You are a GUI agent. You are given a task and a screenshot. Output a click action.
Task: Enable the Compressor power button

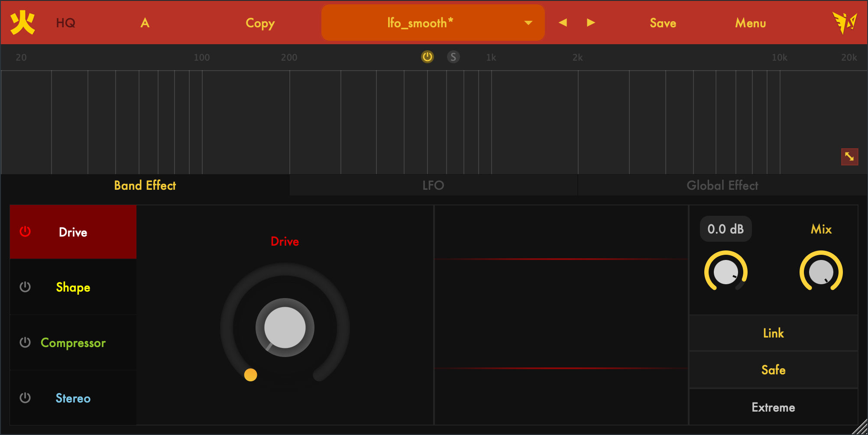pos(25,342)
